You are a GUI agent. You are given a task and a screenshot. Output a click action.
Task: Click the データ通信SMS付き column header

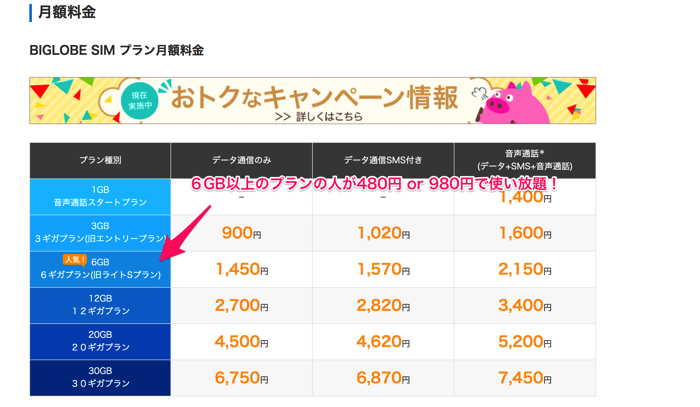click(383, 160)
